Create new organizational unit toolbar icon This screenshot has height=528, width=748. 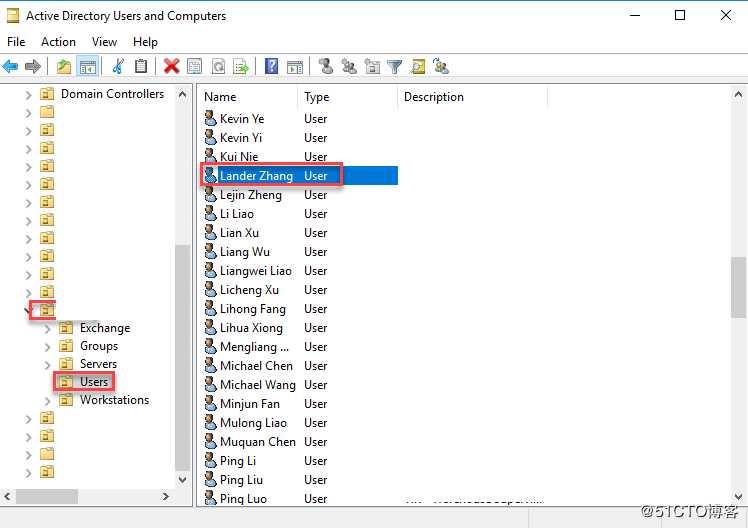click(372, 66)
